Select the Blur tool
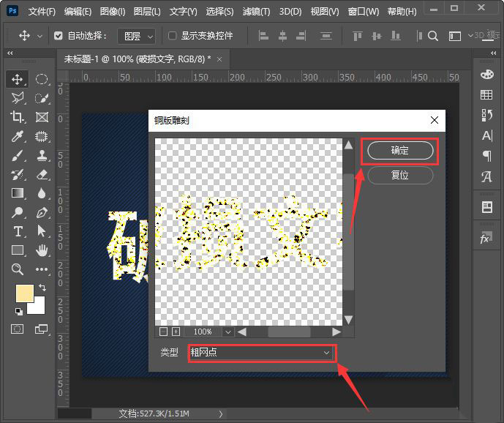Viewport: 504px width, 423px height. [42, 193]
